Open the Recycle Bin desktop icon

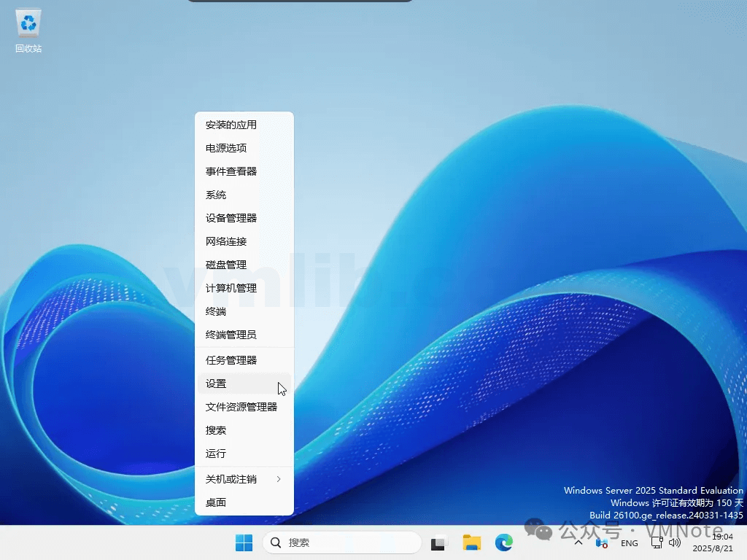click(x=28, y=29)
